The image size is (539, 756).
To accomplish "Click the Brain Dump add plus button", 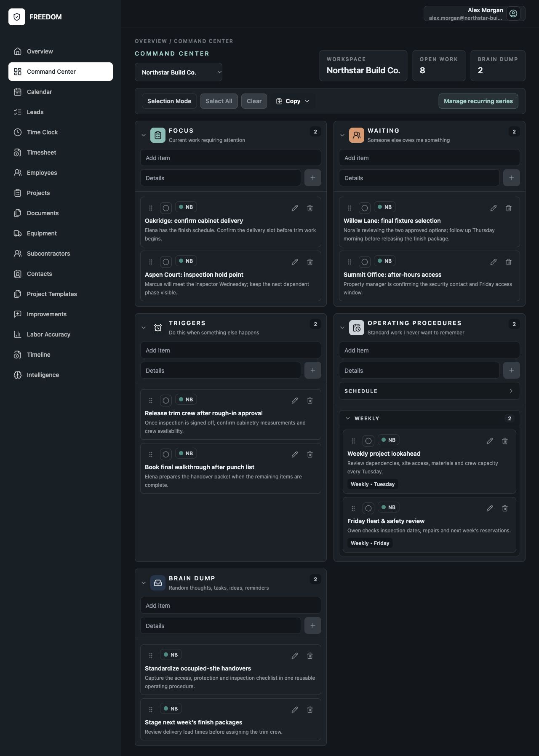I will pos(313,626).
